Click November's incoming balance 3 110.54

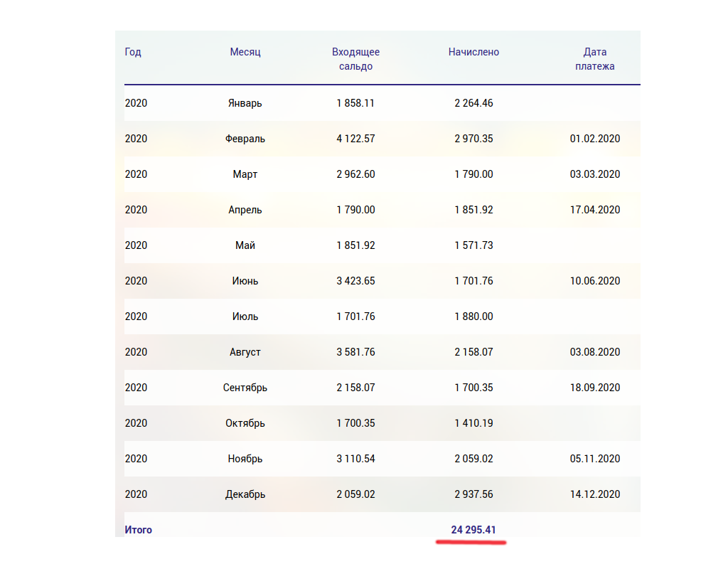pyautogui.click(x=355, y=459)
